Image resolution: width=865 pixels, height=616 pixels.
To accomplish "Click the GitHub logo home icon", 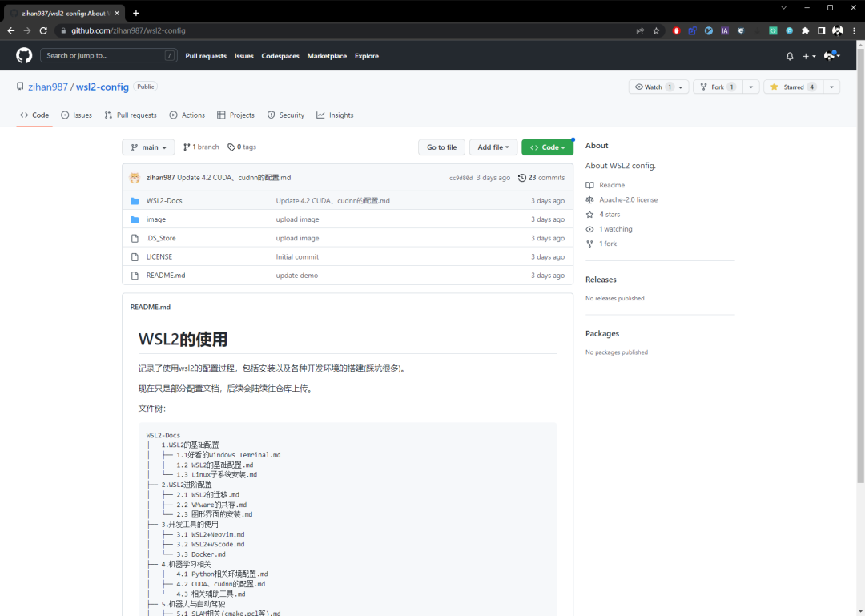I will (x=24, y=56).
